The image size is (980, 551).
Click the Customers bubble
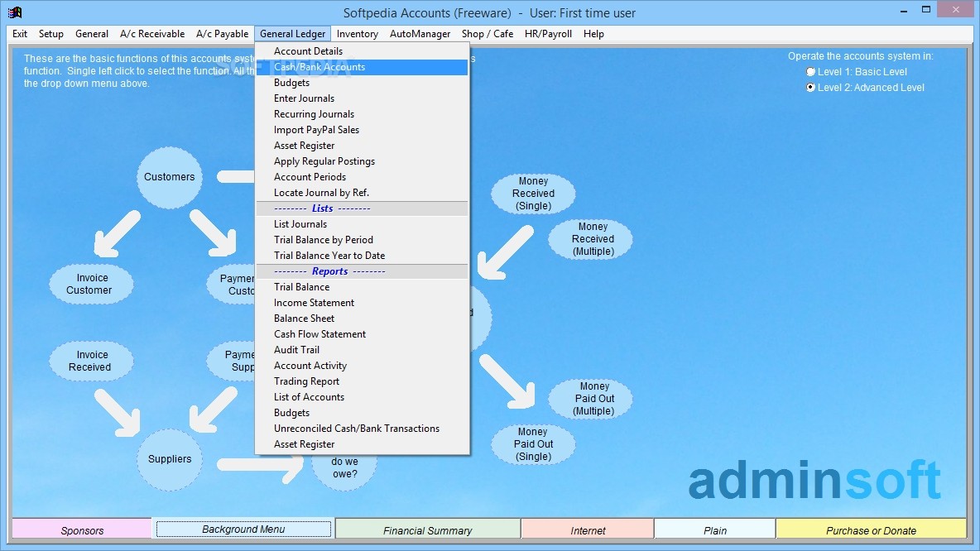pos(170,177)
